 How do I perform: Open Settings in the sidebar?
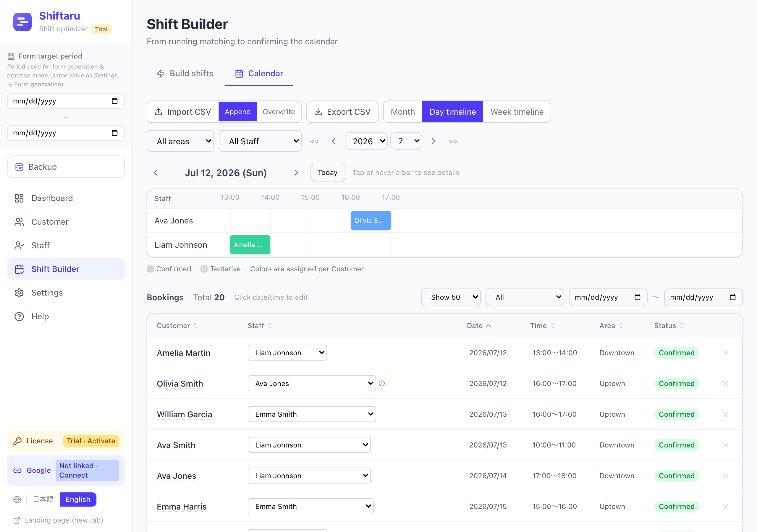pos(66,293)
